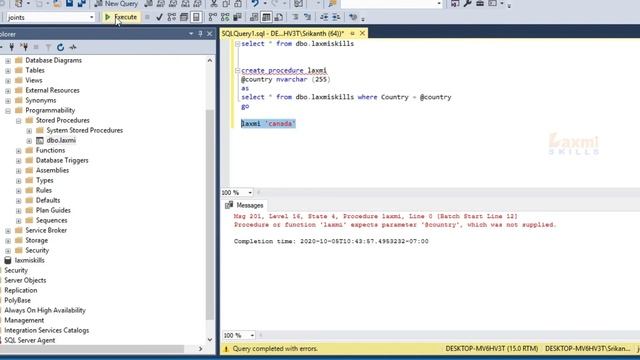Select the dbo.laxmi tree item
This screenshot has height=360, width=640.
tap(61, 140)
